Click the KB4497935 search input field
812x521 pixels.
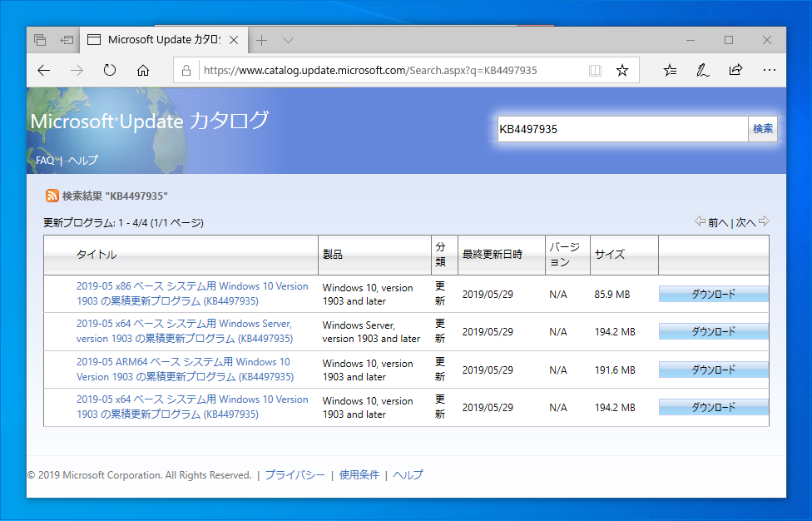pyautogui.click(x=622, y=129)
